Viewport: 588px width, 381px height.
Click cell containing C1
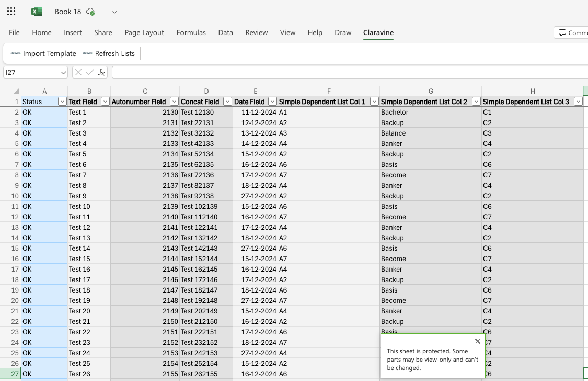533,112
